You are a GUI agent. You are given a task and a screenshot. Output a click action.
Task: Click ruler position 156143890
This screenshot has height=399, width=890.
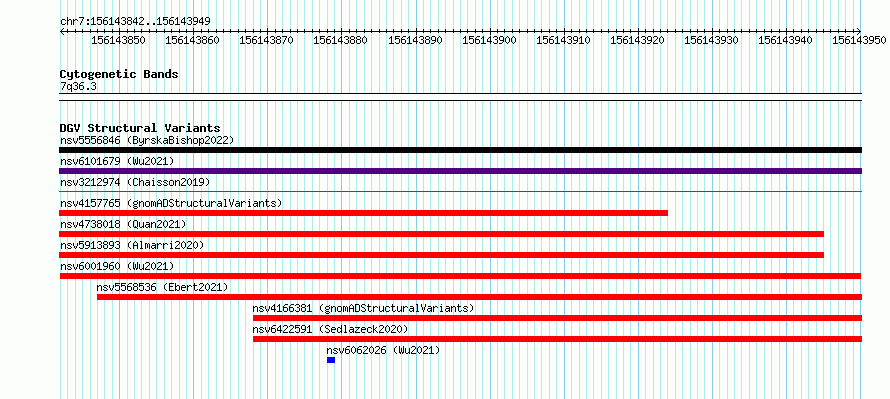point(415,40)
